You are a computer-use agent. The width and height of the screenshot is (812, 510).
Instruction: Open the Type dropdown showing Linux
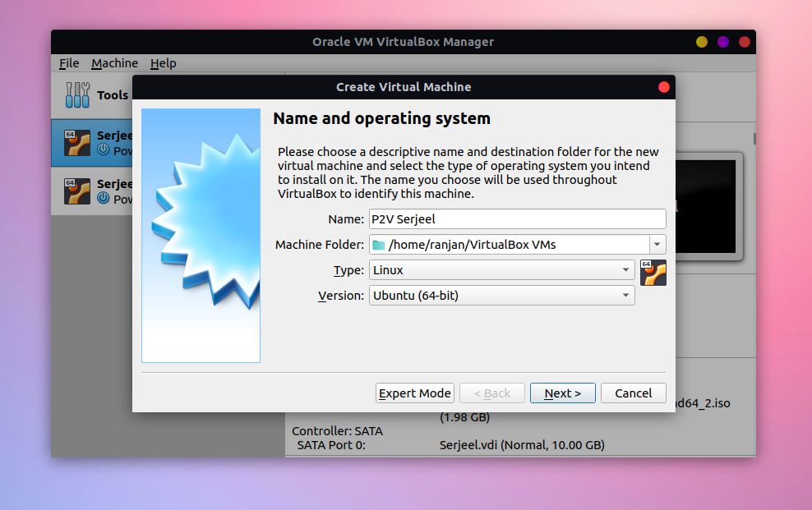click(x=502, y=270)
